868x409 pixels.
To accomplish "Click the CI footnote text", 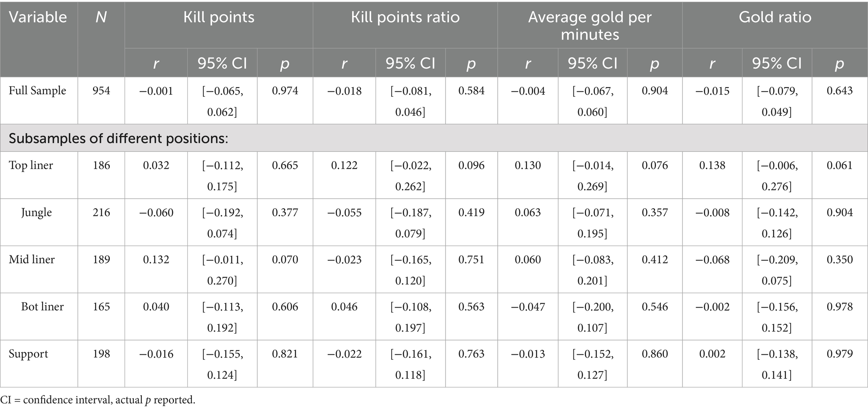I will click(x=98, y=400).
